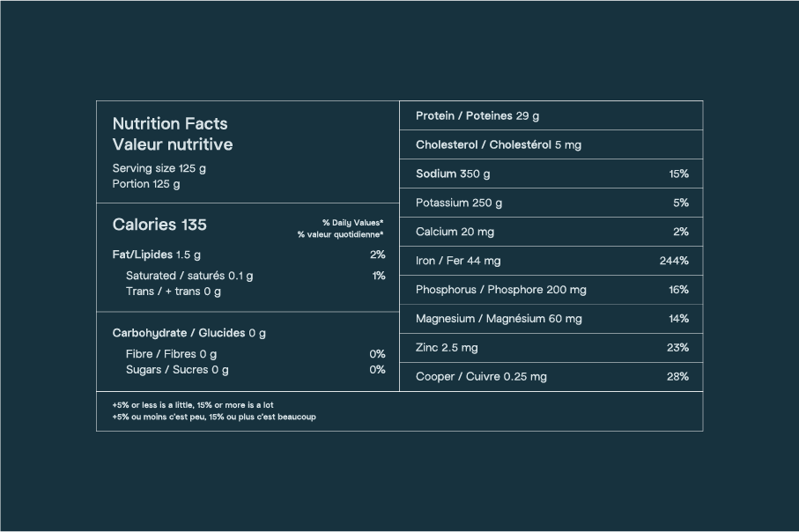
Task: Click the Sugars / Sucres 0 g line
Action: pos(177,370)
